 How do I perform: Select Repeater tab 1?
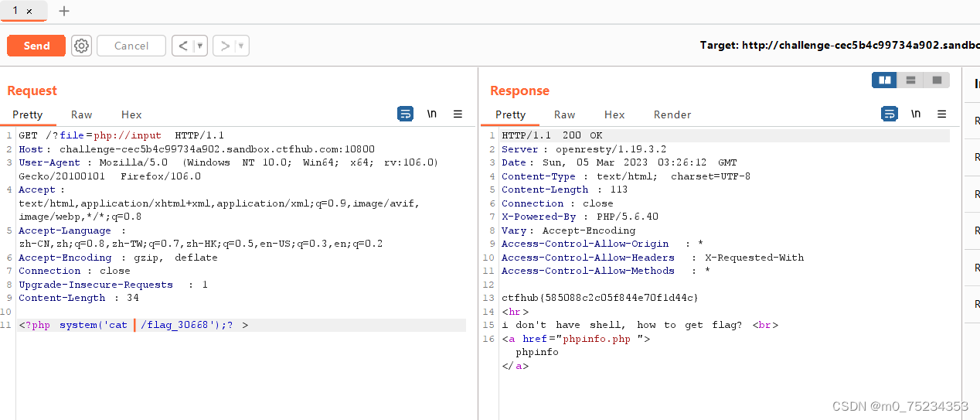15,11
